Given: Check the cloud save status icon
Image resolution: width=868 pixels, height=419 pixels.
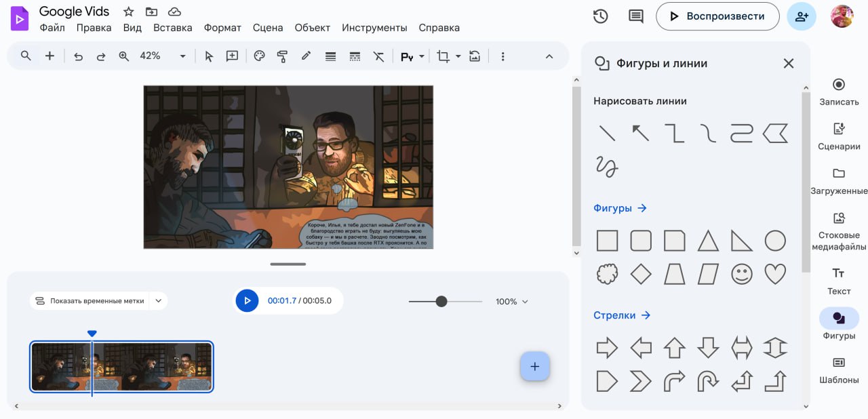Looking at the screenshot, I should [x=174, y=12].
